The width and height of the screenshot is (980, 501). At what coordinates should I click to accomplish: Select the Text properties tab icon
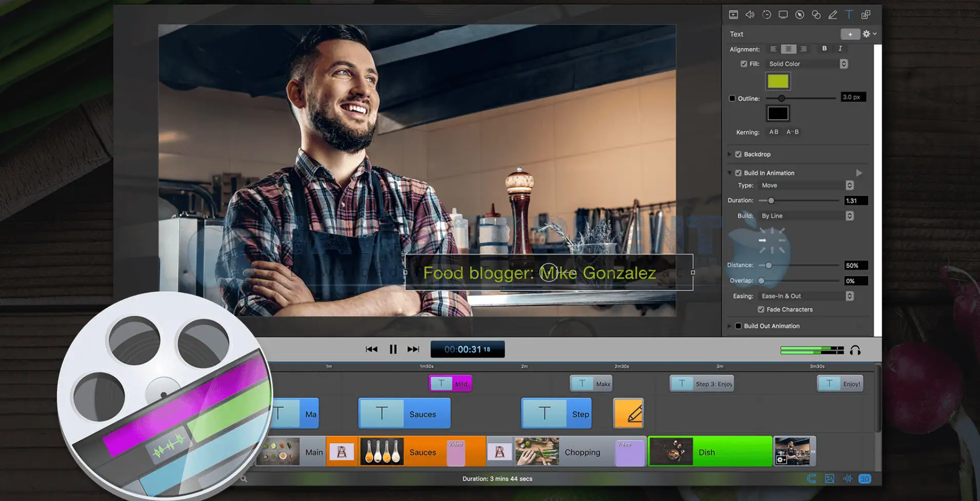849,15
